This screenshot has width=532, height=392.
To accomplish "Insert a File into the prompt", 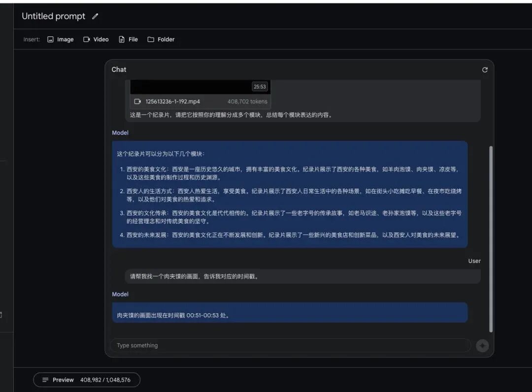I will [x=128, y=39].
